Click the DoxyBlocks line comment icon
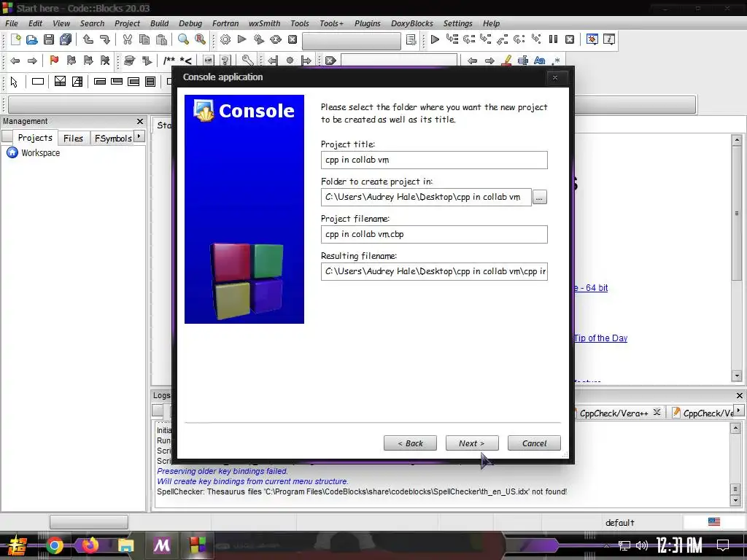The image size is (747, 560). pyautogui.click(x=186, y=61)
